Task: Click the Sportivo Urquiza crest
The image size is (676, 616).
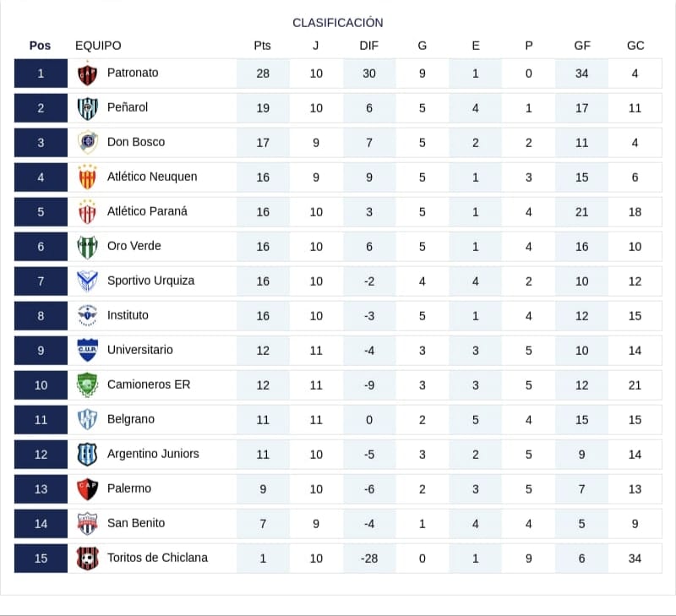Action: (x=88, y=281)
